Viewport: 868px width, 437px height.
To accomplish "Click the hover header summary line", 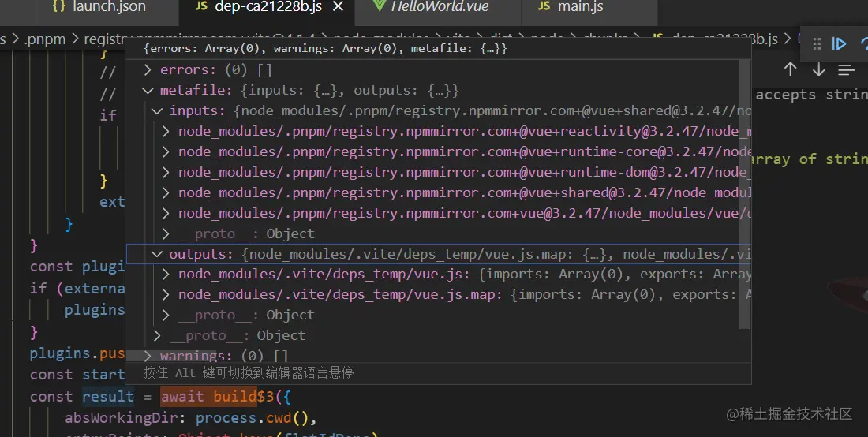I will click(x=325, y=49).
